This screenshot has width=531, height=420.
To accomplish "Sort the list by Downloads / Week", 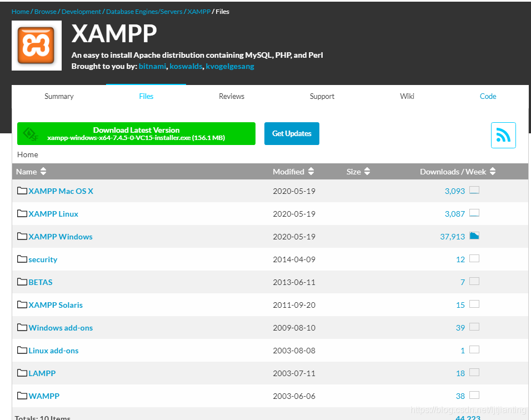I will point(458,171).
